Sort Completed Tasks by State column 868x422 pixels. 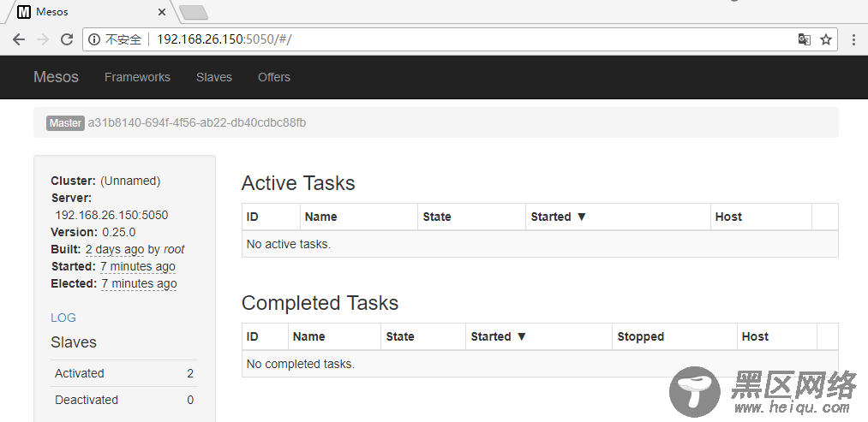[400, 336]
